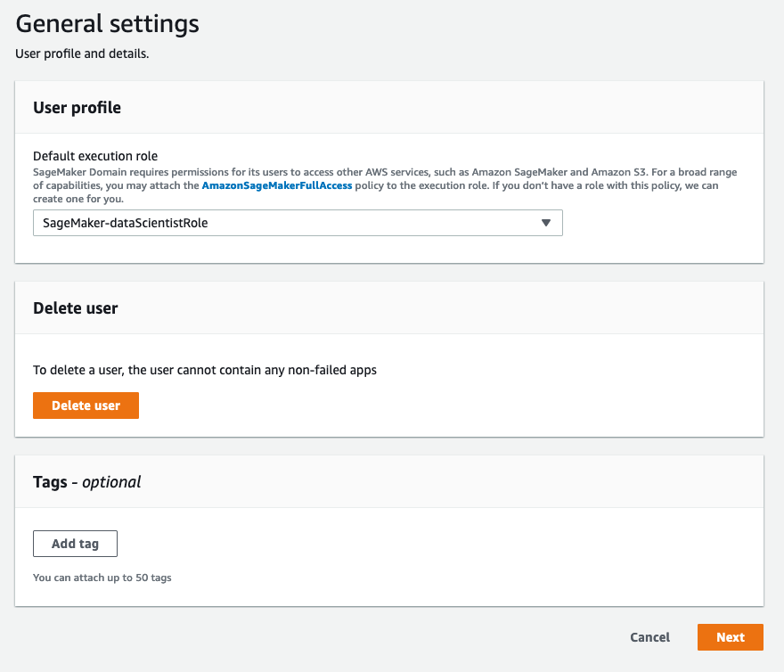Open the AmazonSageMakerFullAccess policy link
The height and width of the screenshot is (672, 784).
277,185
